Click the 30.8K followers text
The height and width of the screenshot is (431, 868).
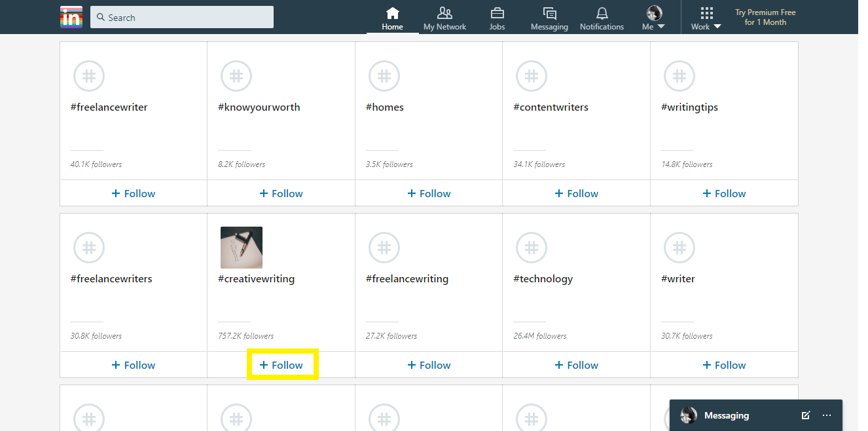[x=96, y=336]
